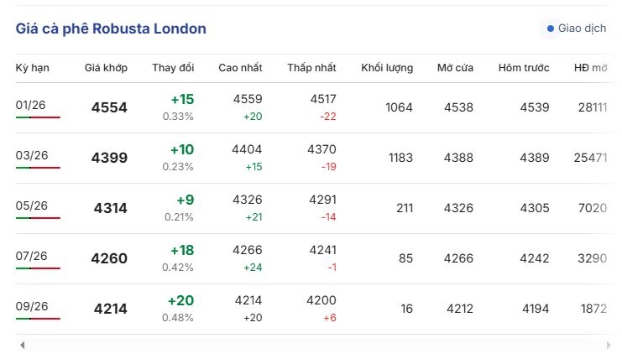Open the 03/26 contract term

(32, 155)
